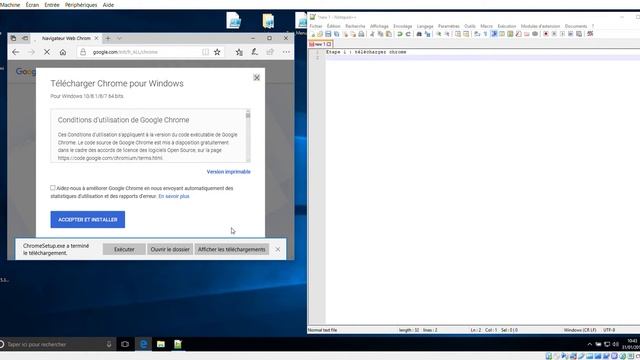
Task: Click the Find binoculars icon in Notepad++
Action: tap(419, 34)
